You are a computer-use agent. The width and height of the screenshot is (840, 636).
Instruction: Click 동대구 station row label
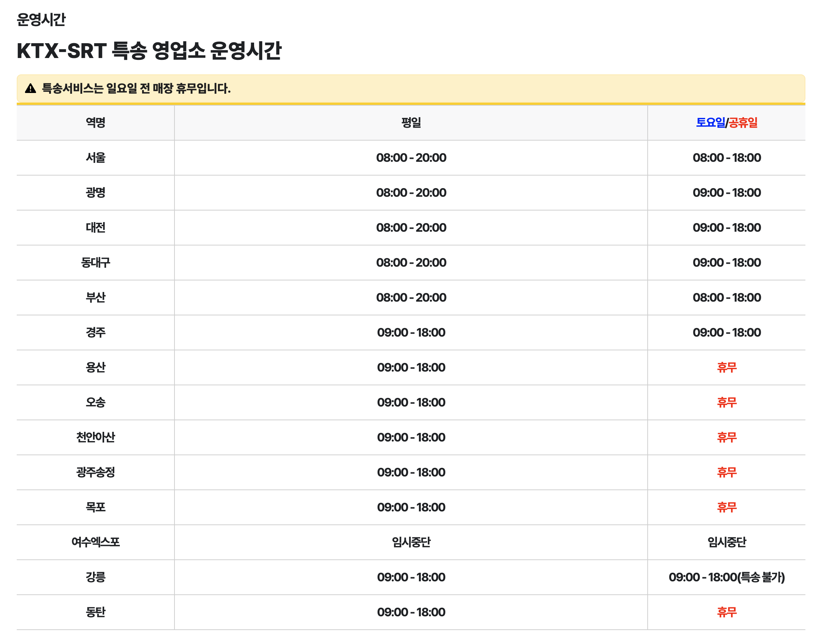coord(96,262)
